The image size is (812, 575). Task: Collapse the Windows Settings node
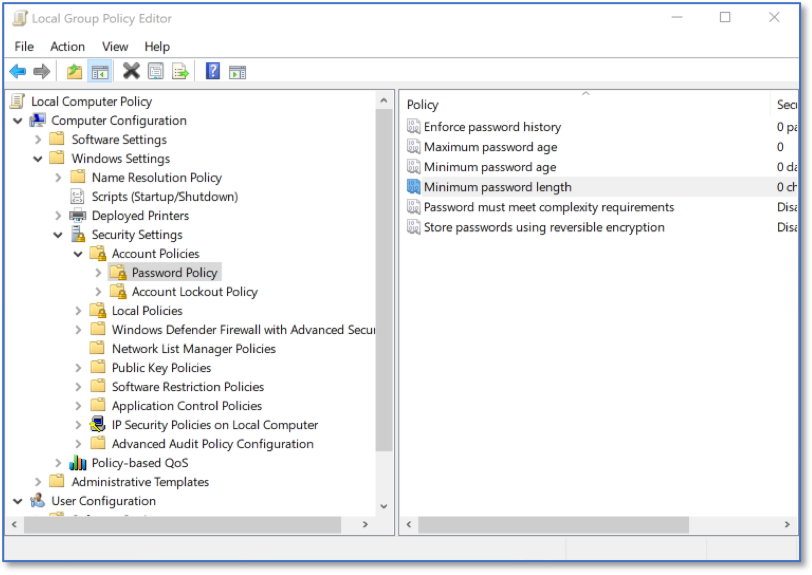coord(38,159)
